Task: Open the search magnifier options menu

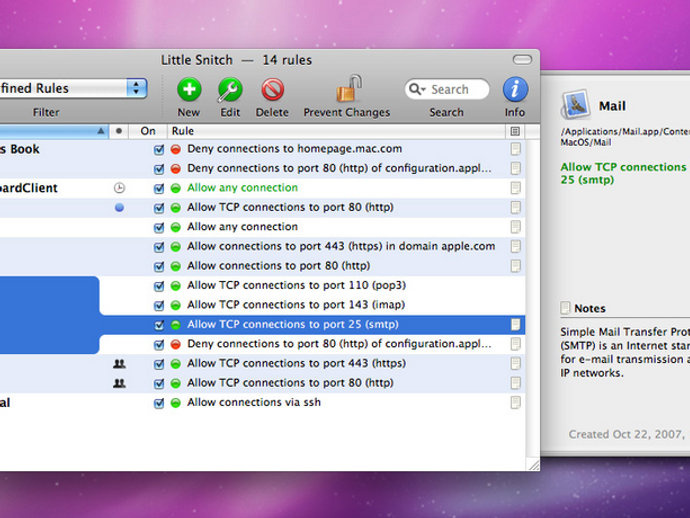Action: point(417,89)
